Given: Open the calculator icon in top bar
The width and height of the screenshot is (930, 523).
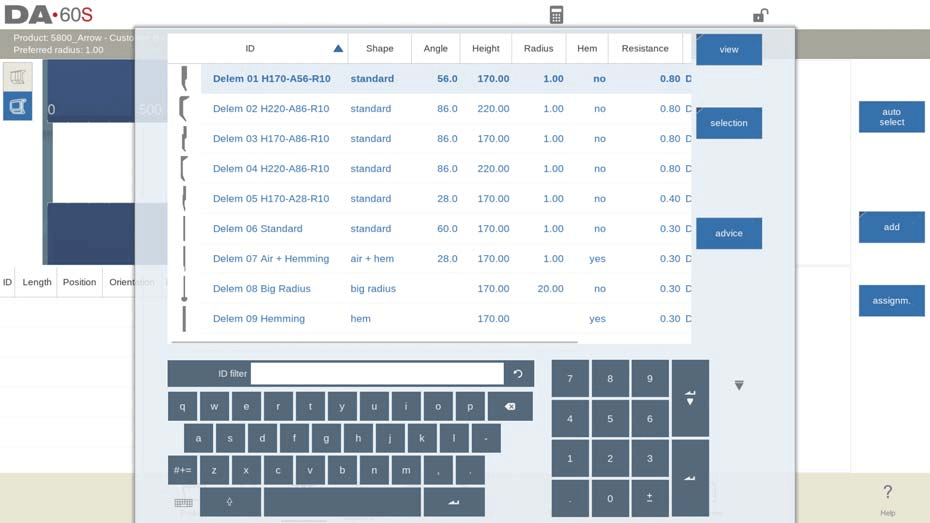Looking at the screenshot, I should [556, 15].
